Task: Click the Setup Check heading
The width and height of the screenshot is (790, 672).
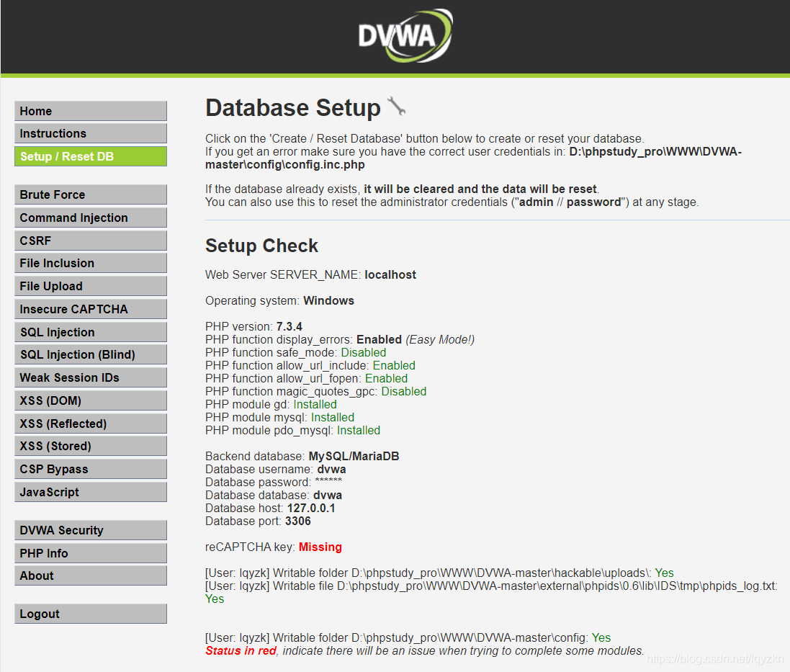Action: pyautogui.click(x=261, y=246)
